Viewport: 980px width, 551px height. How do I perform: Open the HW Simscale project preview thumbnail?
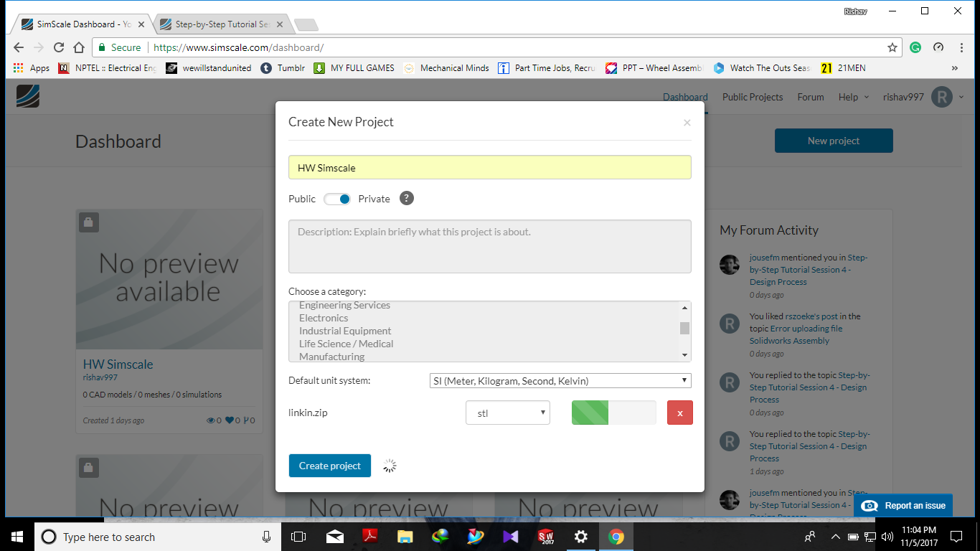coord(169,279)
